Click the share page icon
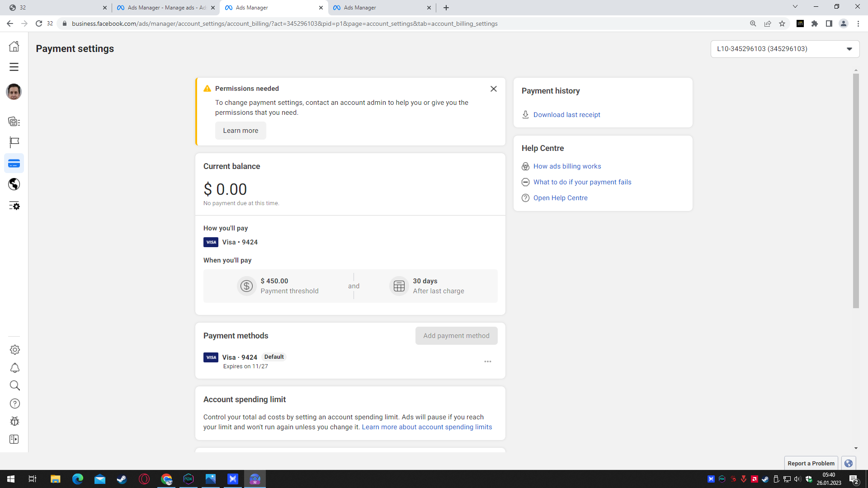Screen dimensions: 868x488 click(x=768, y=23)
